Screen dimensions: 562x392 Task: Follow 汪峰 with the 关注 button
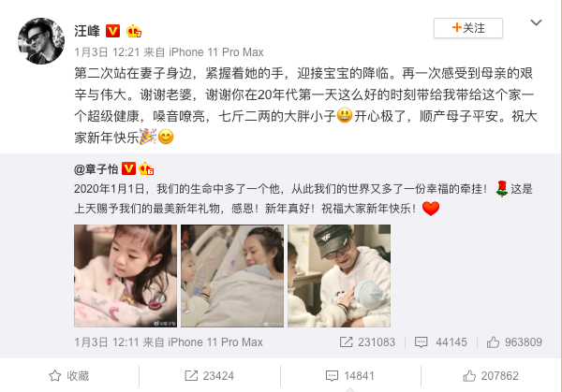tap(468, 28)
